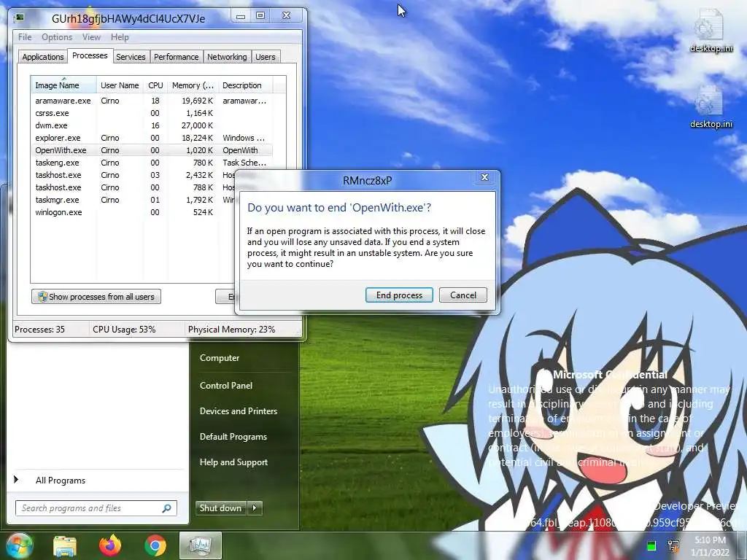Sort by Memory column header
Viewport: 747px width, 560px height.
click(193, 85)
